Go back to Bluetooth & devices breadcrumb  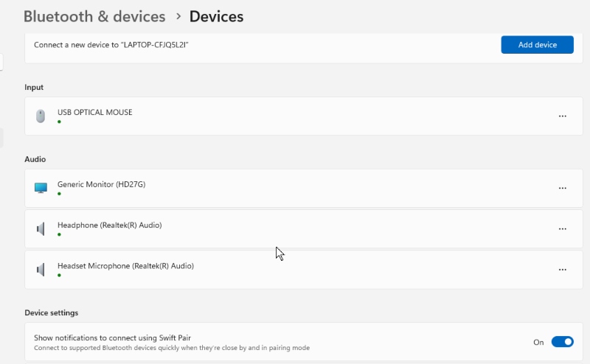pyautogui.click(x=94, y=16)
